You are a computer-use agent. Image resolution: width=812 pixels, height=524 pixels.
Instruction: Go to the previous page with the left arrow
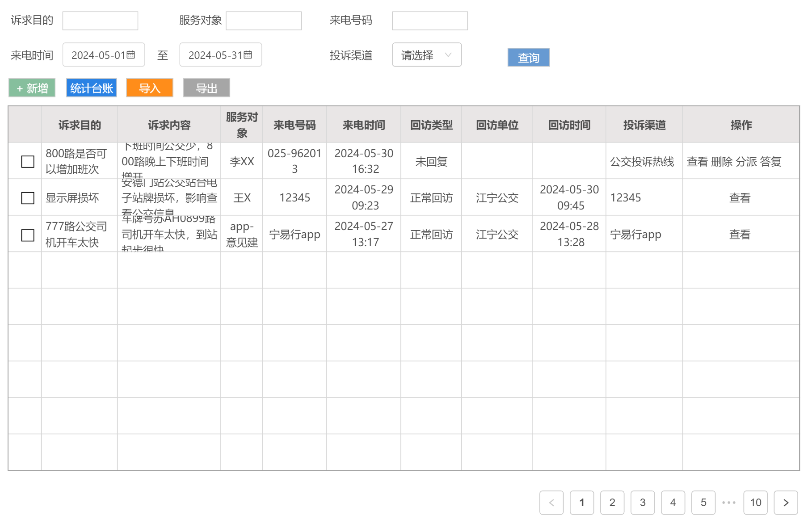(551, 503)
